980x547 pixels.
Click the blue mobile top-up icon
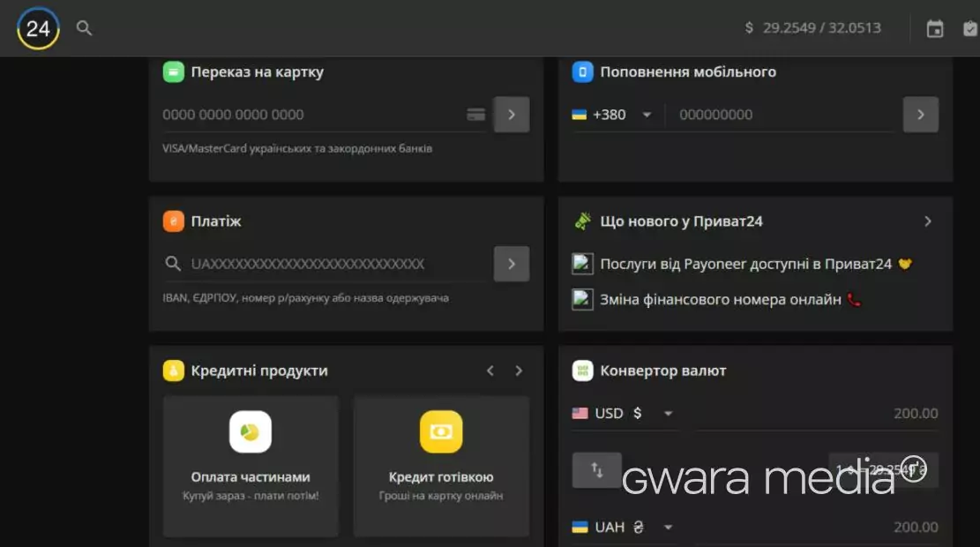[x=582, y=72]
